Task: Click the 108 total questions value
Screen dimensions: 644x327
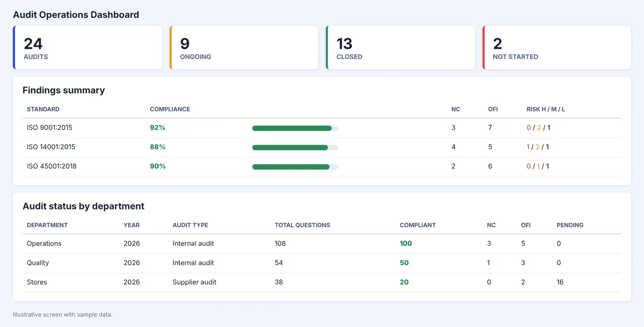Action: [x=280, y=244]
